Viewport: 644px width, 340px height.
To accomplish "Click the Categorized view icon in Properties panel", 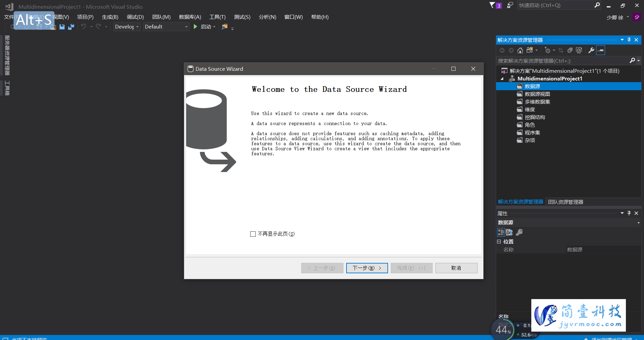I will (x=501, y=232).
